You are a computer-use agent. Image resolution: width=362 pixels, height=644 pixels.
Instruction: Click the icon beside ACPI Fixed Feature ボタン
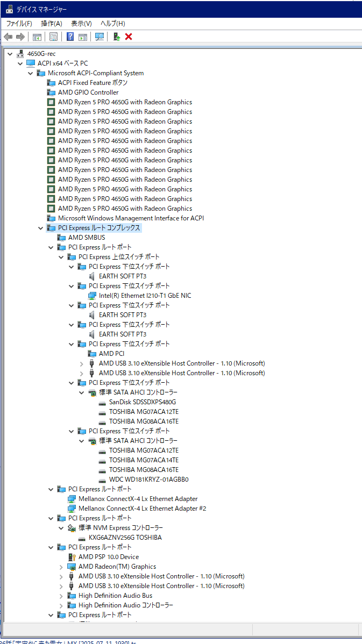(51, 83)
